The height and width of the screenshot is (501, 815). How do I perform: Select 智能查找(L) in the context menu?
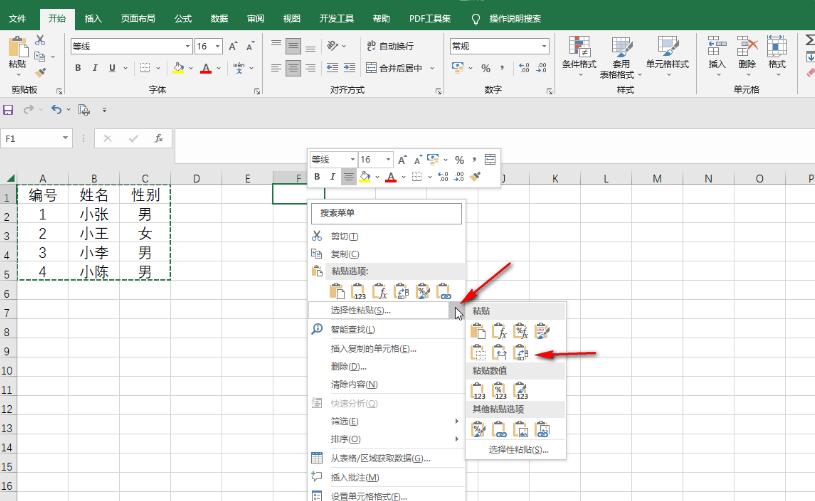tap(386, 329)
